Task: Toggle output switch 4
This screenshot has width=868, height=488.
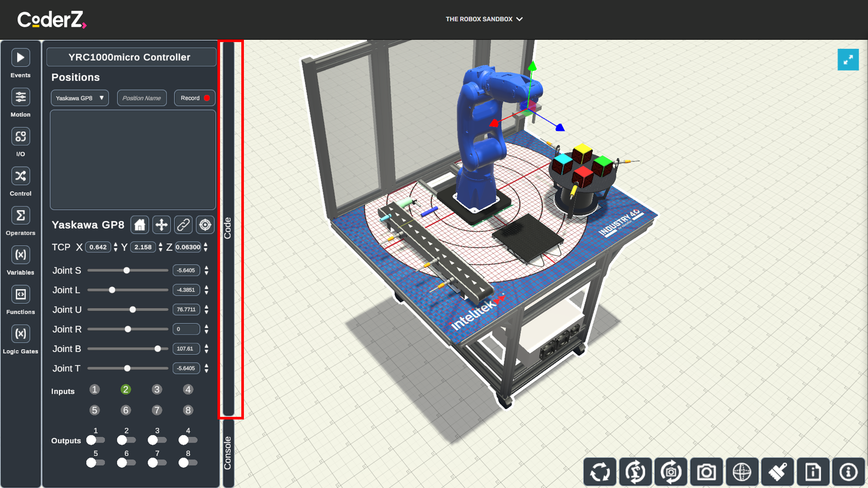Action: coord(188,440)
